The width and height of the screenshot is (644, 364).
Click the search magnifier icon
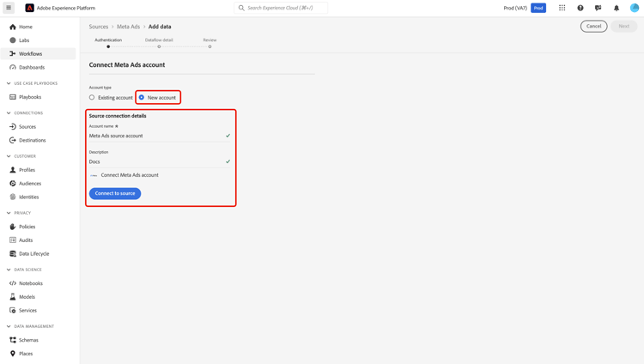pos(241,8)
